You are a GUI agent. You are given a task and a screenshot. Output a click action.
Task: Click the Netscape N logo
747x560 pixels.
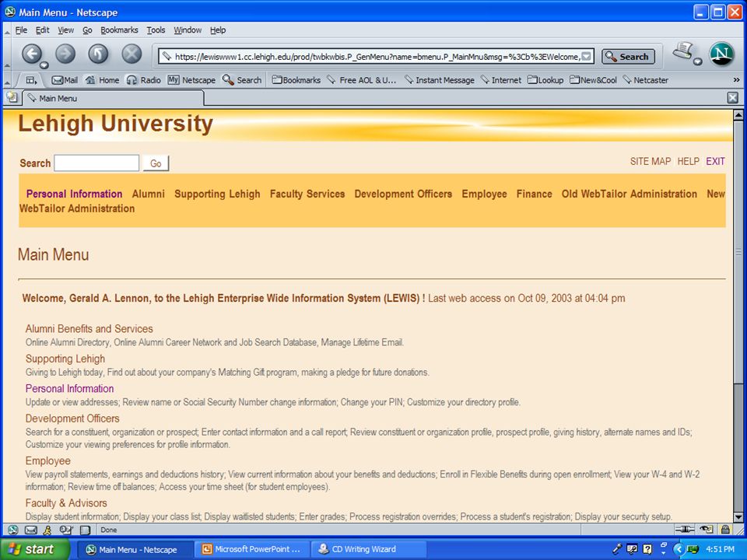pyautogui.click(x=722, y=54)
